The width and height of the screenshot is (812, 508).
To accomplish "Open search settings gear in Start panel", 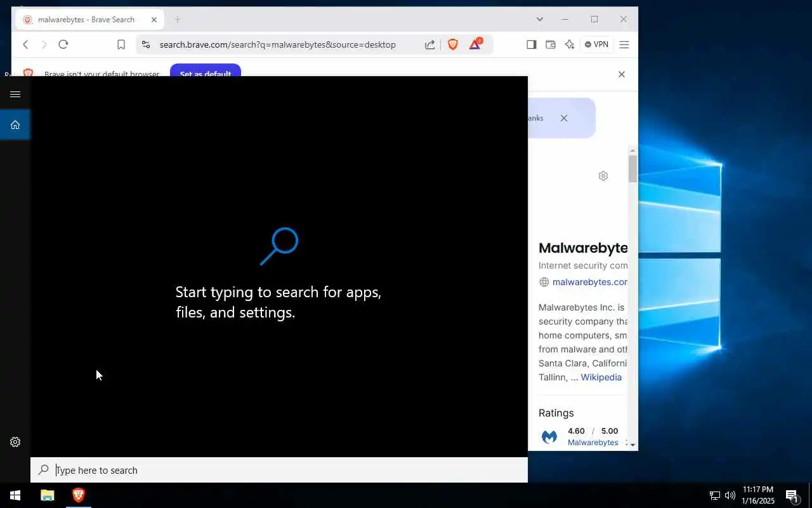I will click(x=15, y=442).
